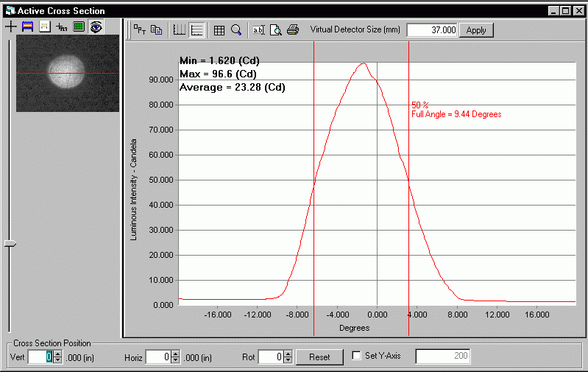Increase the Vert value with up arrow
588x372 pixels.
57,354
